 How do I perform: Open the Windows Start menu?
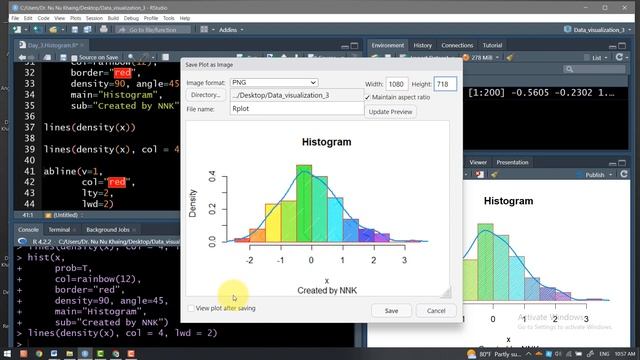click(x=7, y=353)
